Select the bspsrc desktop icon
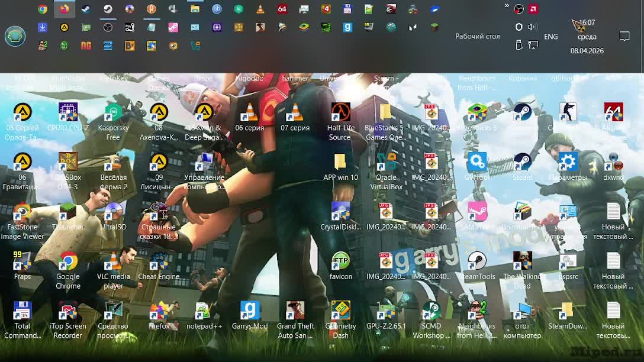644x362 pixels. 568,266
